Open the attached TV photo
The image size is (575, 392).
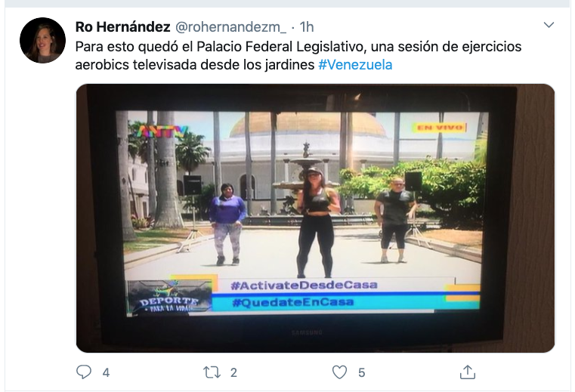click(315, 218)
